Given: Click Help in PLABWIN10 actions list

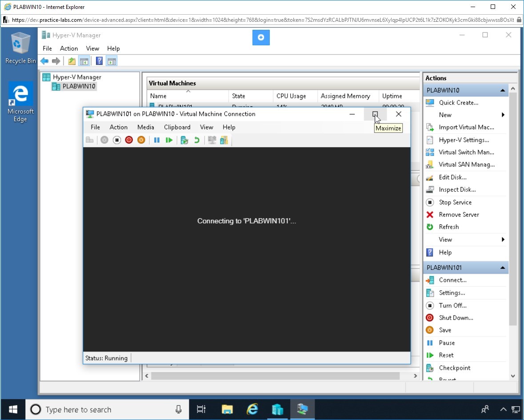Looking at the screenshot, I should [x=445, y=252].
